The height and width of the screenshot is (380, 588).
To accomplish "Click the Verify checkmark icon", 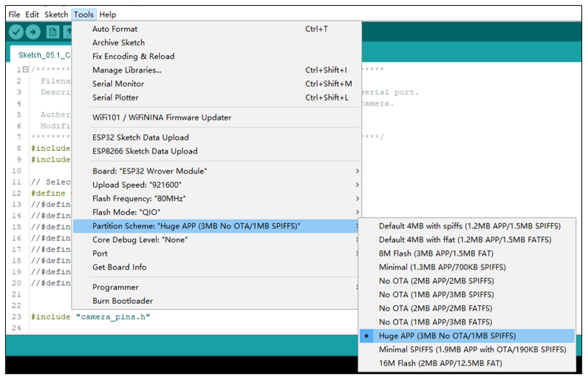I will tap(16, 32).
